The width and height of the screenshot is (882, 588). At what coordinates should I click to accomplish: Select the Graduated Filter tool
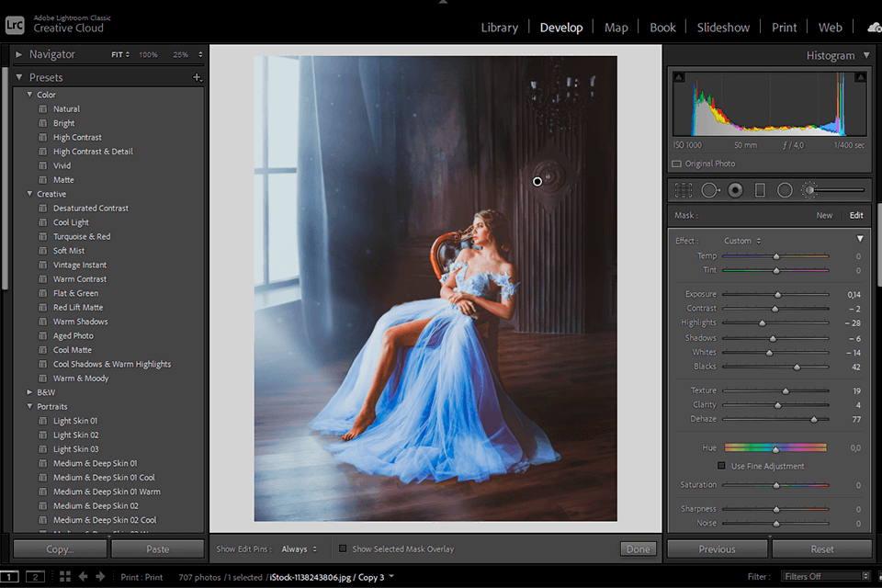tap(760, 190)
